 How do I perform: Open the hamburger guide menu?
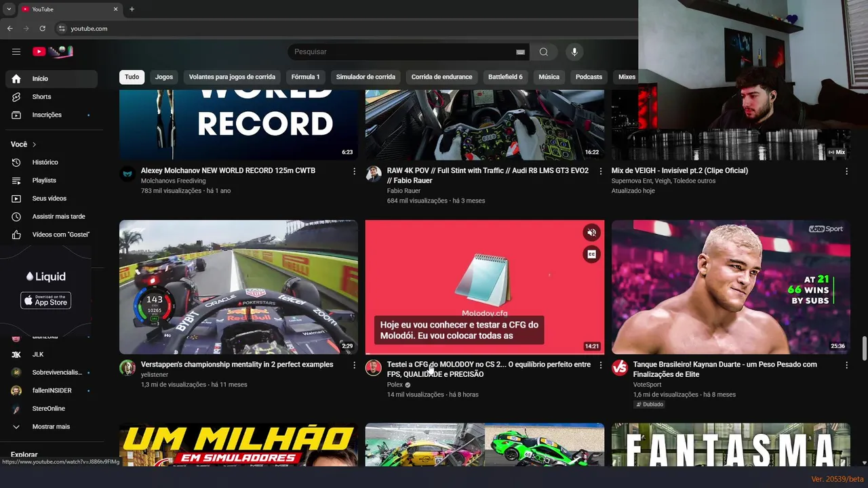point(16,52)
